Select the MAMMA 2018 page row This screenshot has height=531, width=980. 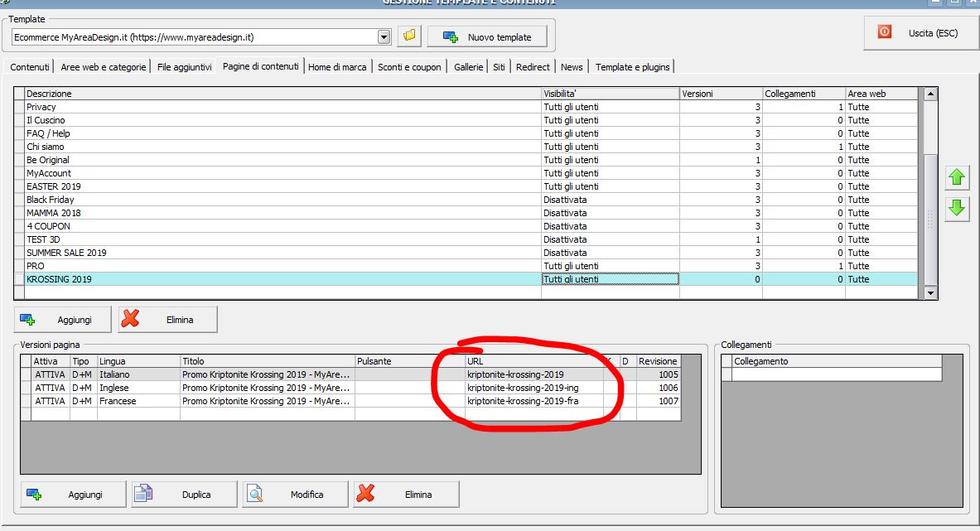[466, 213]
